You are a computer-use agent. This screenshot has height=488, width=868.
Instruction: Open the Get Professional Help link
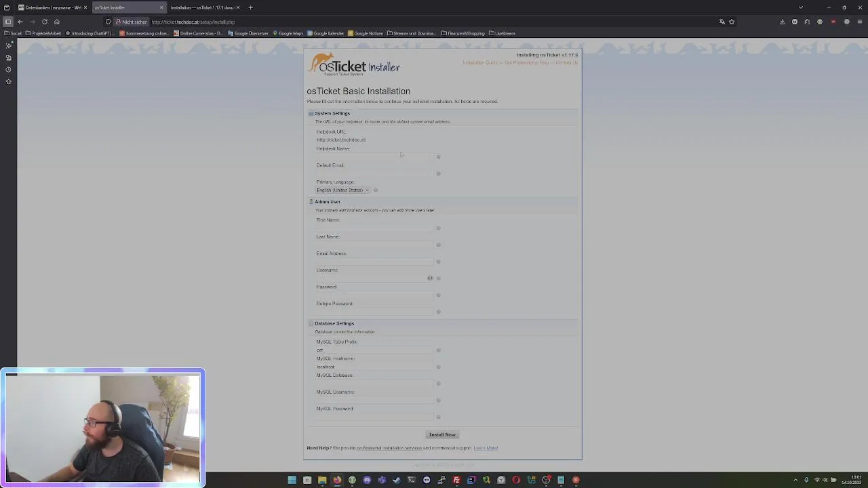coord(526,62)
